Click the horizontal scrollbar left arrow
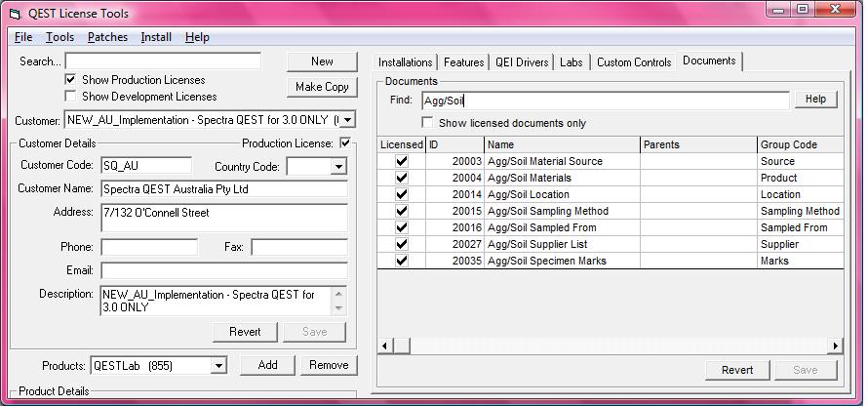This screenshot has height=406, width=868. [x=385, y=345]
